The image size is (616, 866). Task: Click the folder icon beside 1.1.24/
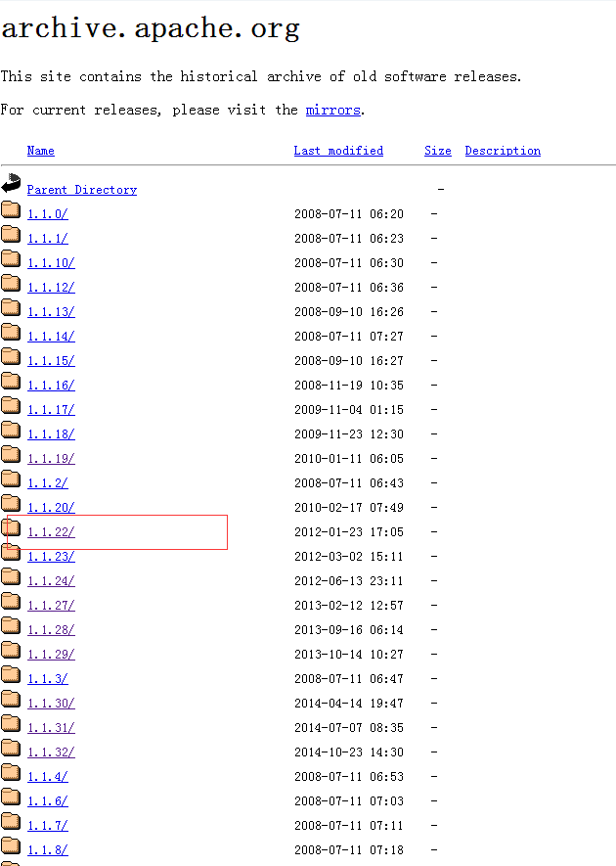coord(11,576)
